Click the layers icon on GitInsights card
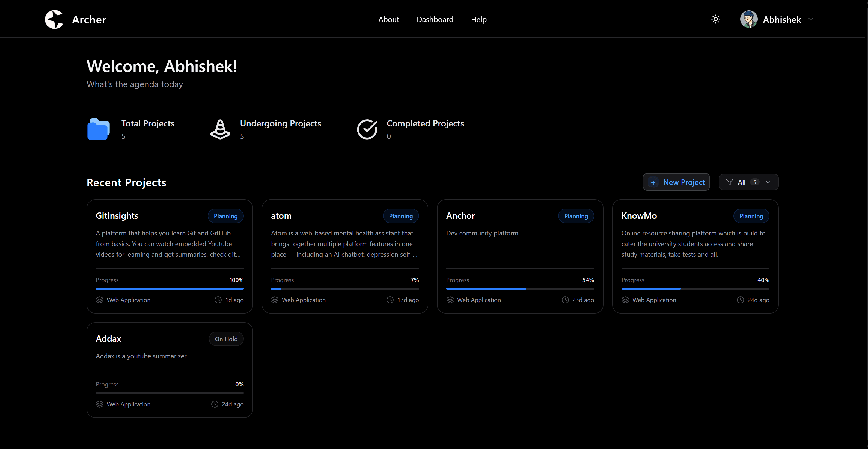Viewport: 868px width, 449px height. point(99,300)
